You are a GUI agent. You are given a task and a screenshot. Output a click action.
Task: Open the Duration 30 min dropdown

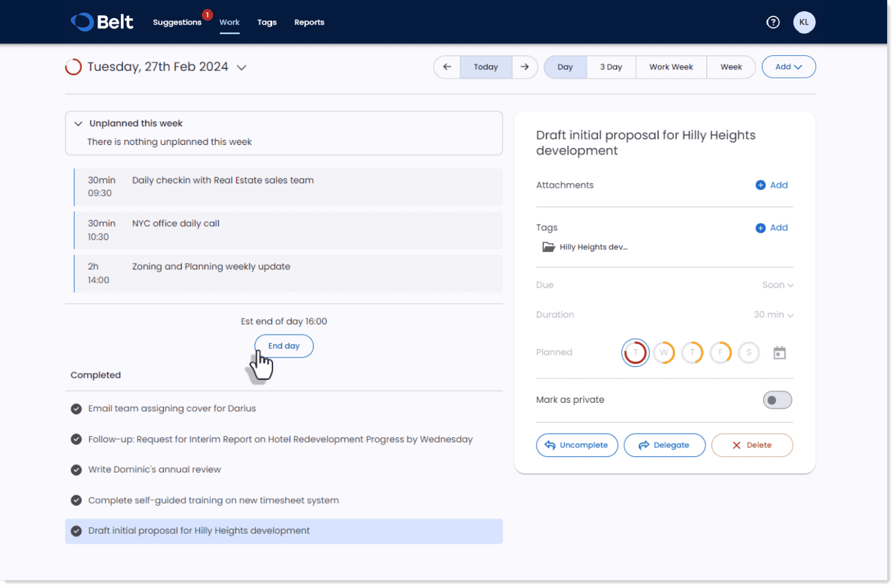coord(774,315)
